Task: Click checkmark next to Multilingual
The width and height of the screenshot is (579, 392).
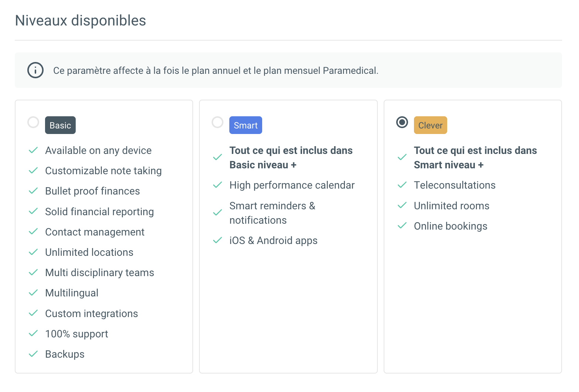Action: pyautogui.click(x=33, y=293)
